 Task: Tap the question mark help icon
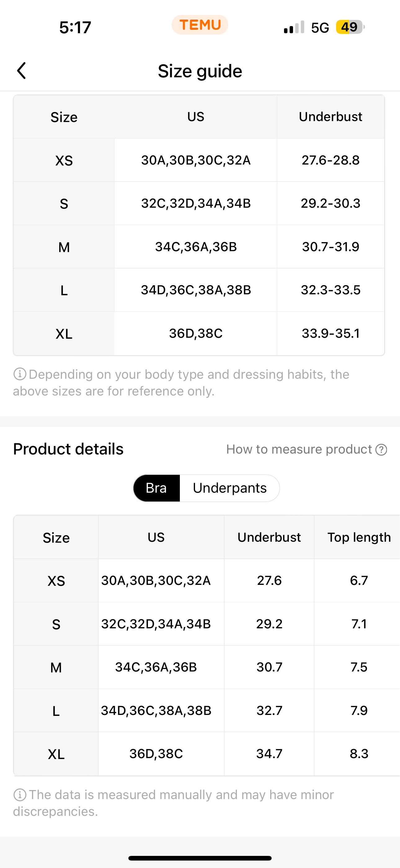[381, 450]
